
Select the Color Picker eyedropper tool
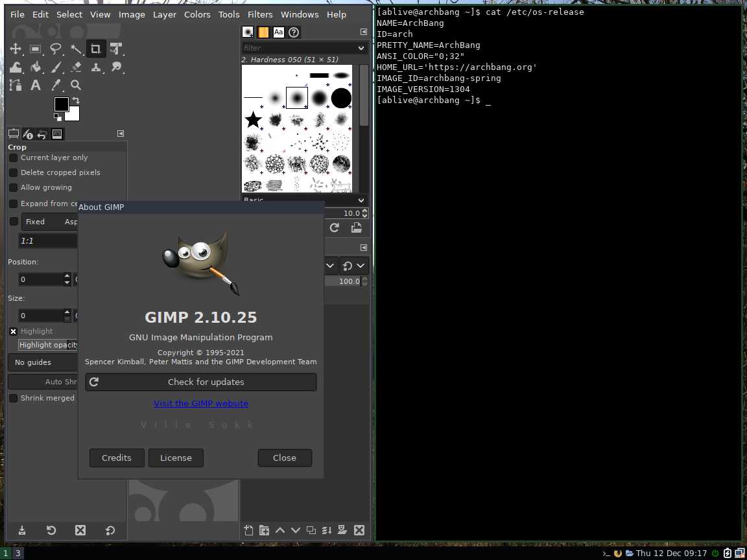click(56, 86)
